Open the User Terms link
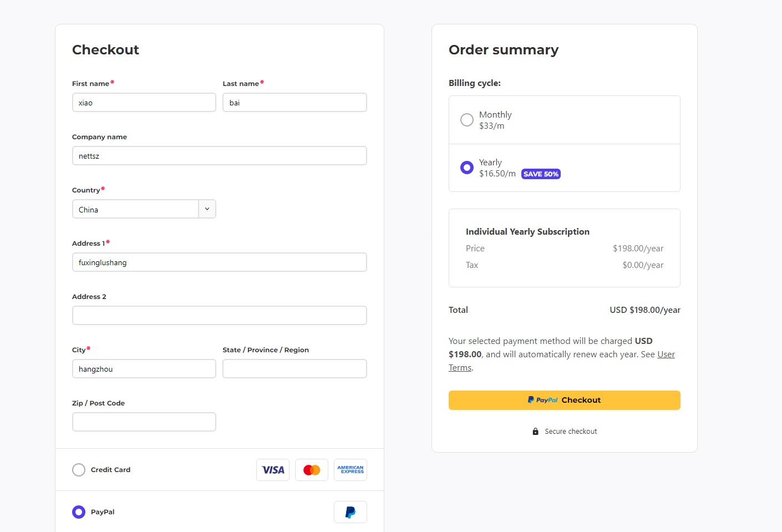 coord(666,354)
